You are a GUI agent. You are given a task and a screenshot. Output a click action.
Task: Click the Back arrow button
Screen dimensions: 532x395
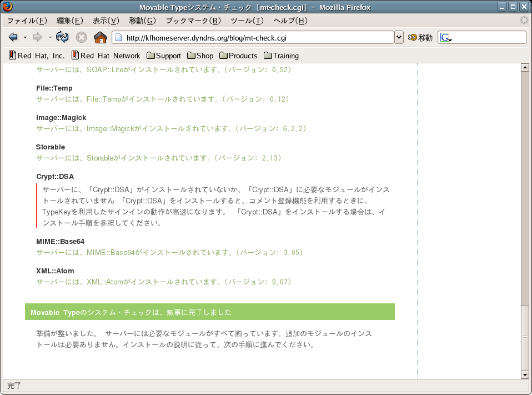pos(13,37)
